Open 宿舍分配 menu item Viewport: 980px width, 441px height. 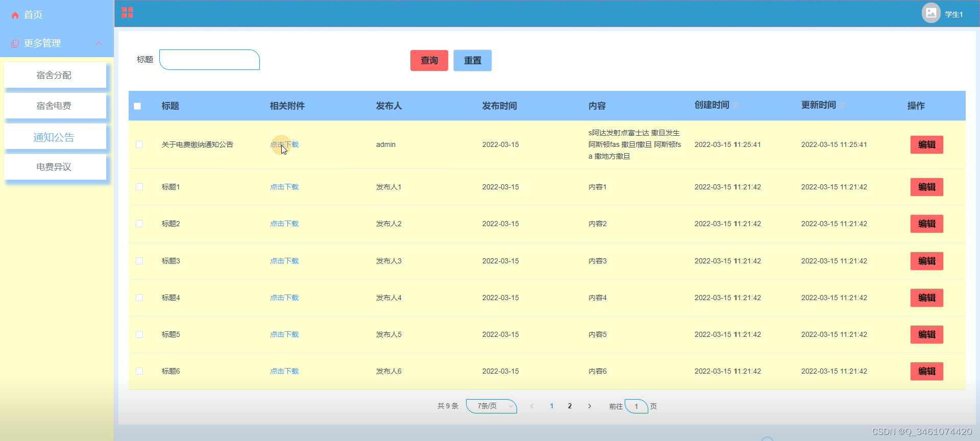(x=55, y=75)
